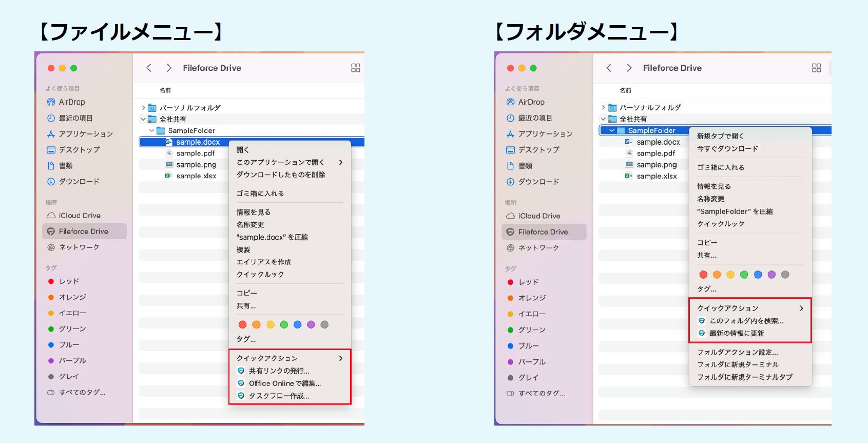Click Fileforce icon beside 共有リンクの発行

pos(241,371)
